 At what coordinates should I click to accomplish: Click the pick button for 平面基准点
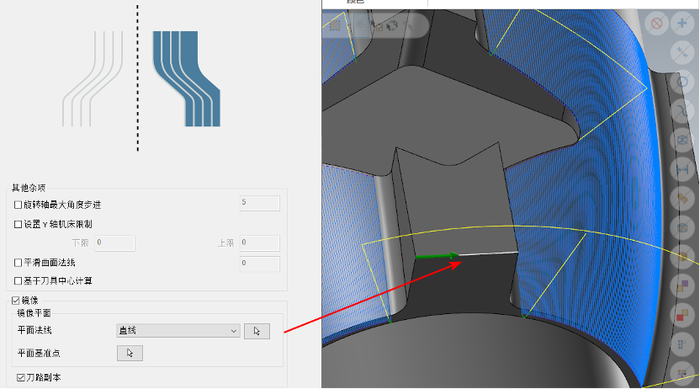pyautogui.click(x=130, y=353)
